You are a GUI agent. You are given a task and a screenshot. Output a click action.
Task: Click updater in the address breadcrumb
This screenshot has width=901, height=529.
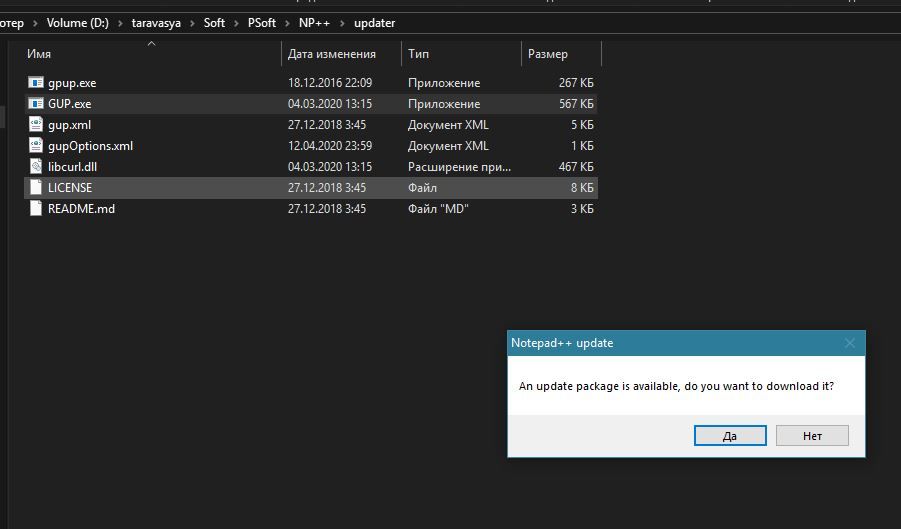point(375,23)
